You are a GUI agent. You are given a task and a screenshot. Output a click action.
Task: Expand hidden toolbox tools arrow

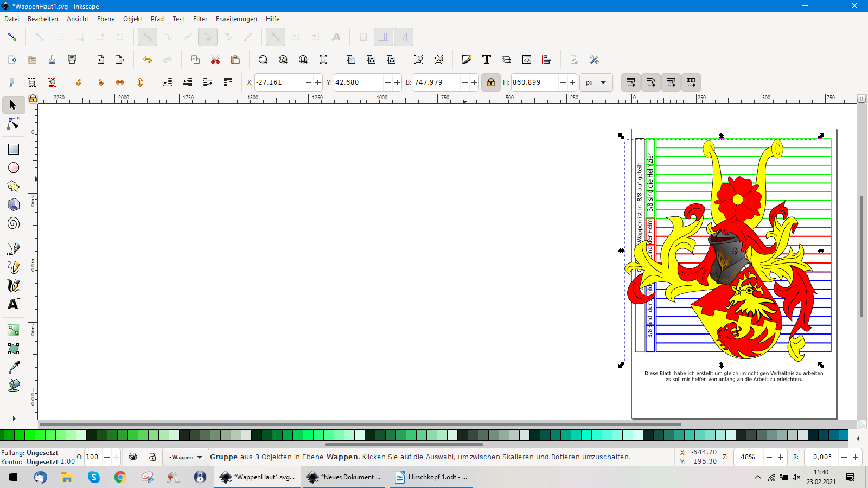pyautogui.click(x=14, y=419)
